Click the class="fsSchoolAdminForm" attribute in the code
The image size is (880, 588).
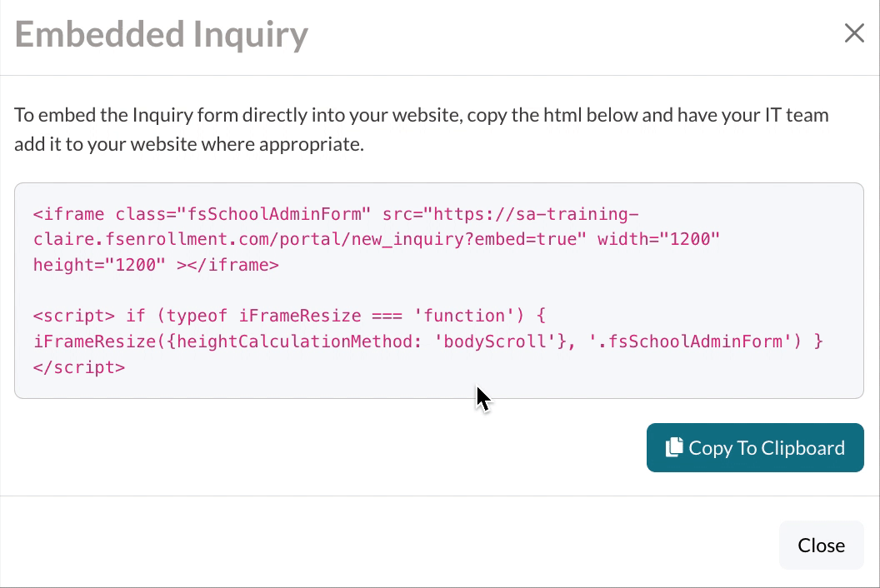(243, 214)
